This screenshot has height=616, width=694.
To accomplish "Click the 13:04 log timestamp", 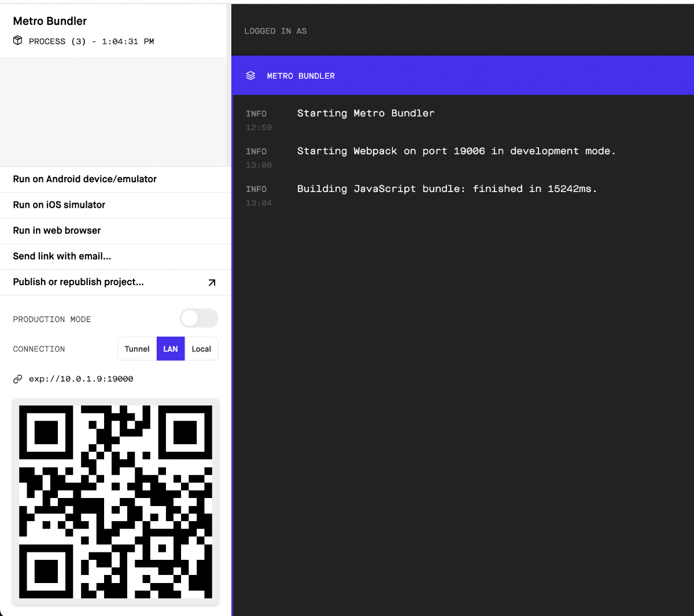I will tap(259, 203).
